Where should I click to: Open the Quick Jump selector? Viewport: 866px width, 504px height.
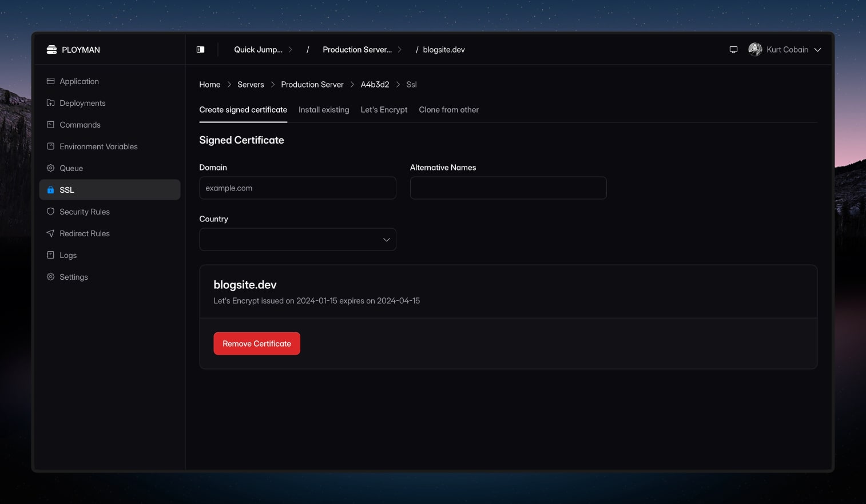pos(263,50)
